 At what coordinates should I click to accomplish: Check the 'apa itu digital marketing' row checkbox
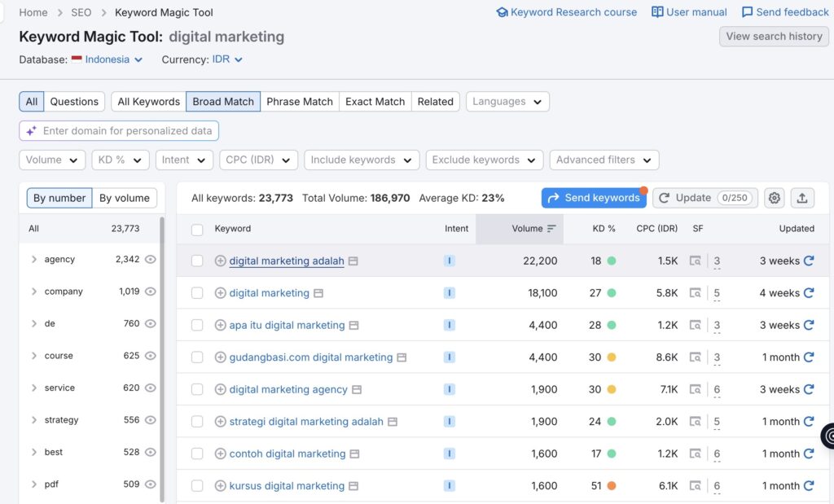[197, 326]
